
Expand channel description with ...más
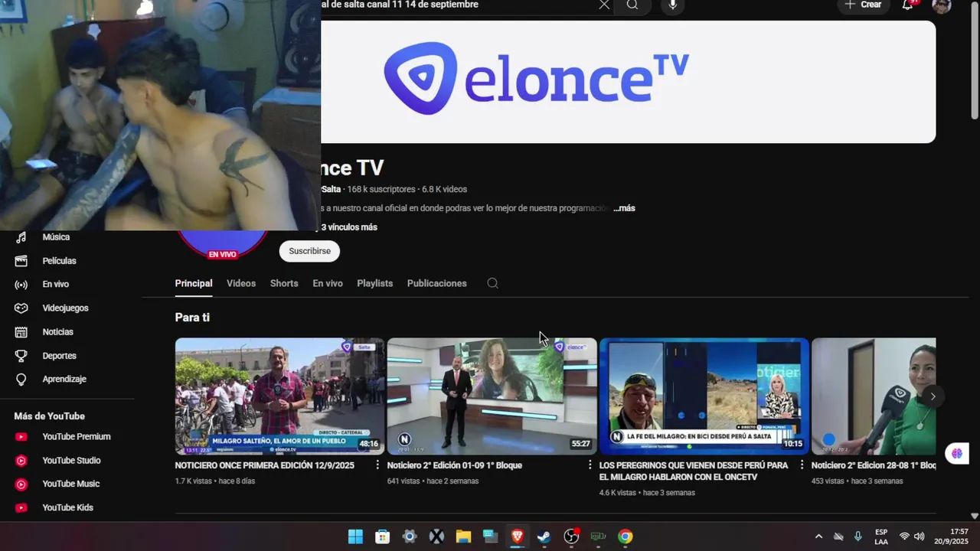pyautogui.click(x=624, y=208)
